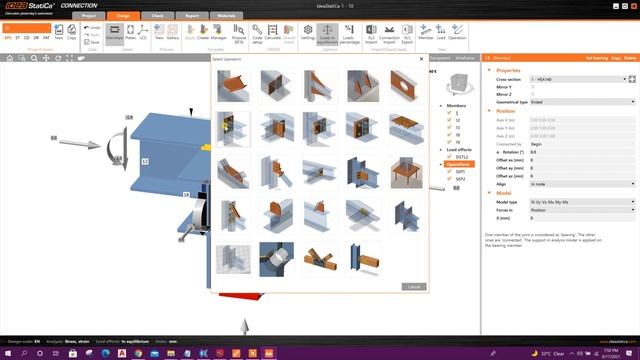The image size is (640, 360).
Task: Switch to the Check tab
Action: (158, 16)
